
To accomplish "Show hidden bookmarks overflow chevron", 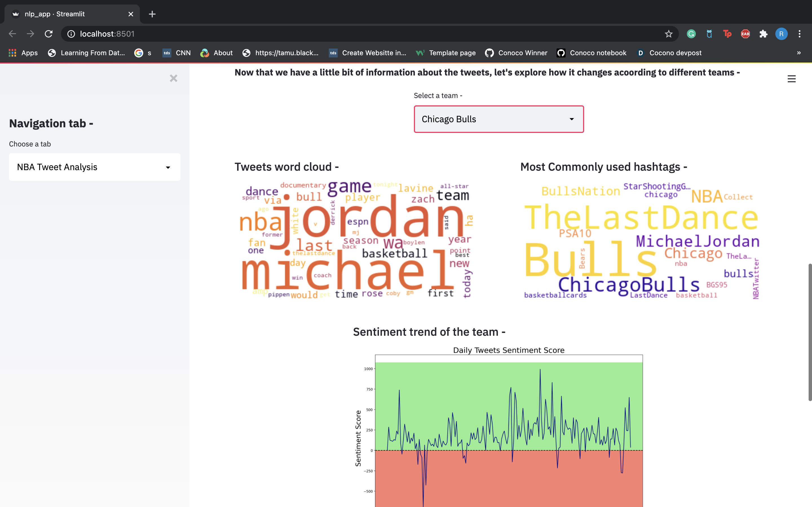I will (798, 53).
